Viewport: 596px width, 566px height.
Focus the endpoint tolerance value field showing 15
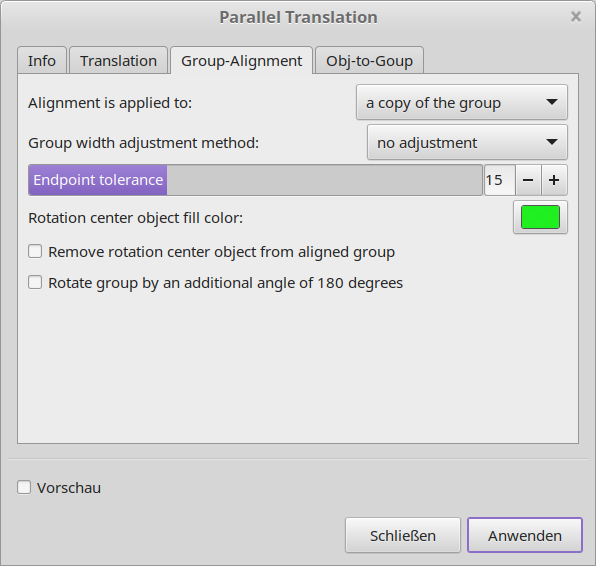499,180
